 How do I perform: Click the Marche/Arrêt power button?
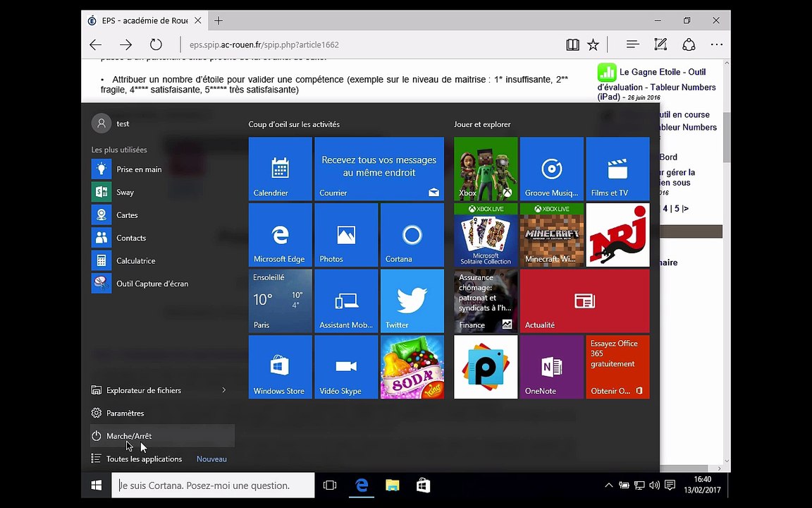[162, 435]
